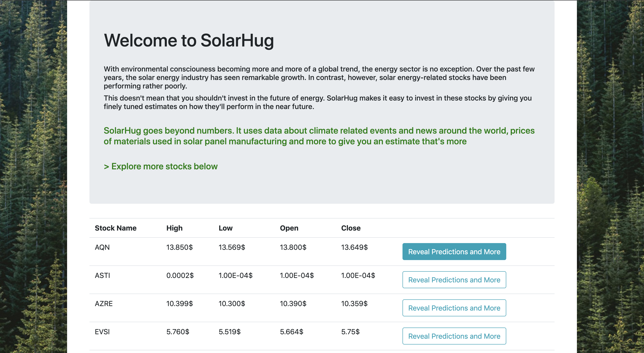This screenshot has height=353, width=644.
Task: Click the Stock Name column header
Action: pos(116,228)
